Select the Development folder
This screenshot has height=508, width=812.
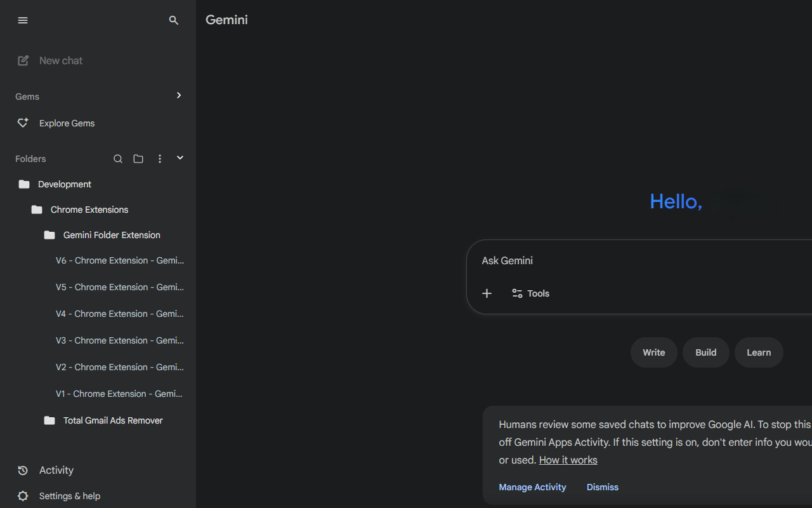pos(65,184)
